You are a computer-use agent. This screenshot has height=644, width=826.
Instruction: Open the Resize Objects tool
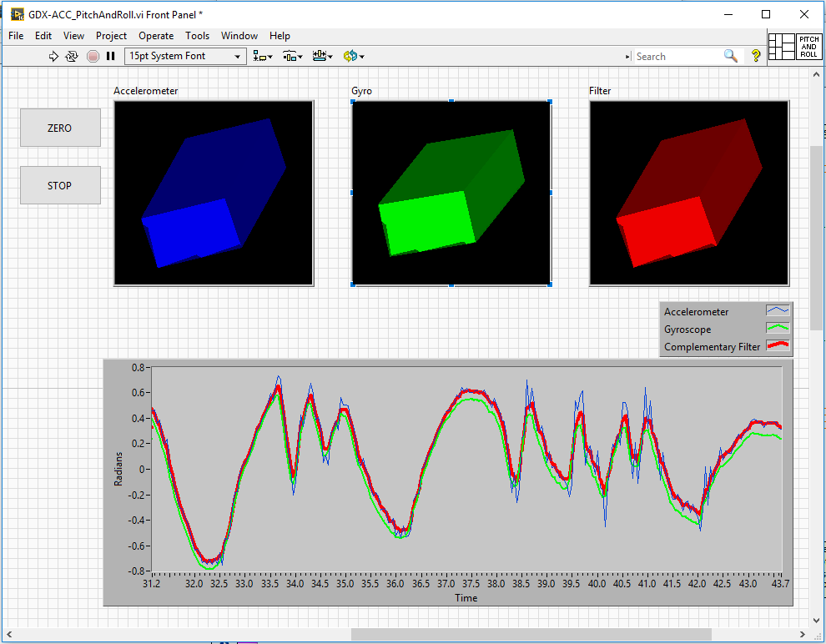(x=322, y=56)
